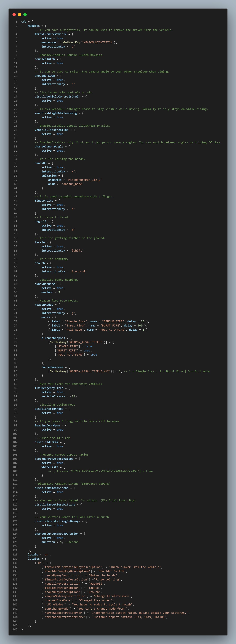Click the 'leavingDoorOpen' module name

(47, 426)
